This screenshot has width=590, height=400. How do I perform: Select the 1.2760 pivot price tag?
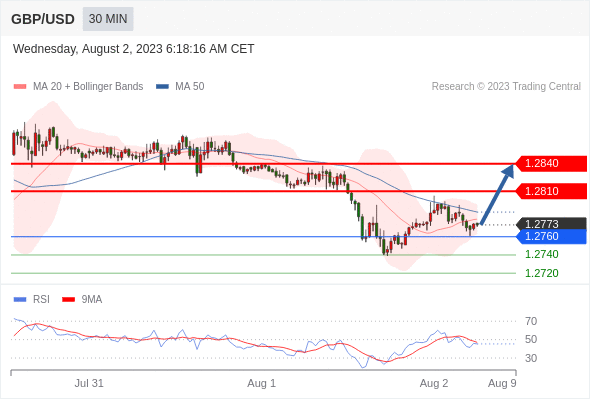click(x=551, y=237)
